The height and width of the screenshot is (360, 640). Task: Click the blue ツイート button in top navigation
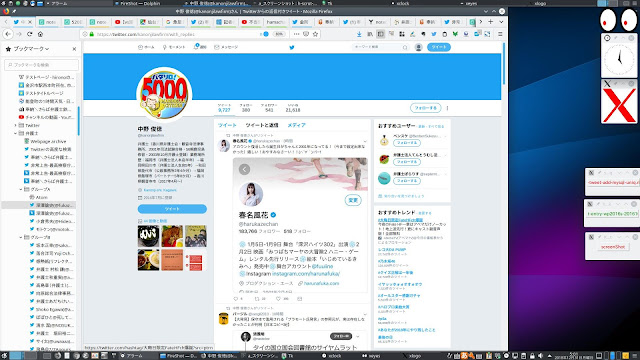(x=439, y=47)
